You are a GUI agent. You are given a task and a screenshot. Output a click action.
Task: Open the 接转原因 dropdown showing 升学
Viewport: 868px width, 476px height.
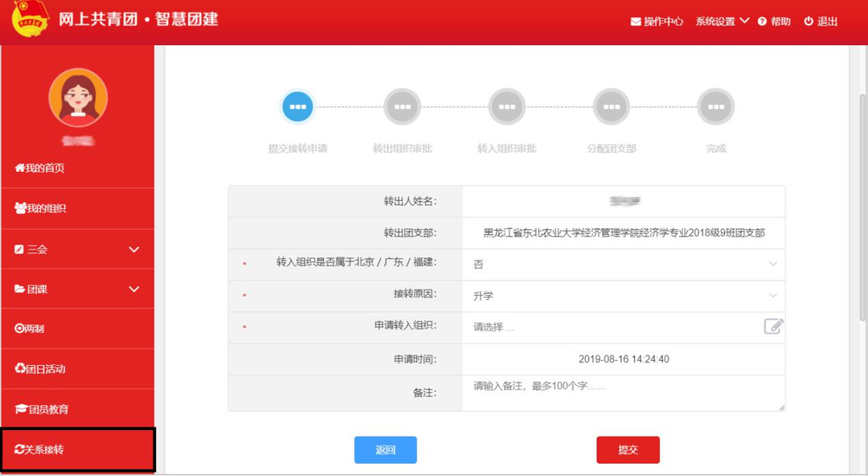point(623,296)
